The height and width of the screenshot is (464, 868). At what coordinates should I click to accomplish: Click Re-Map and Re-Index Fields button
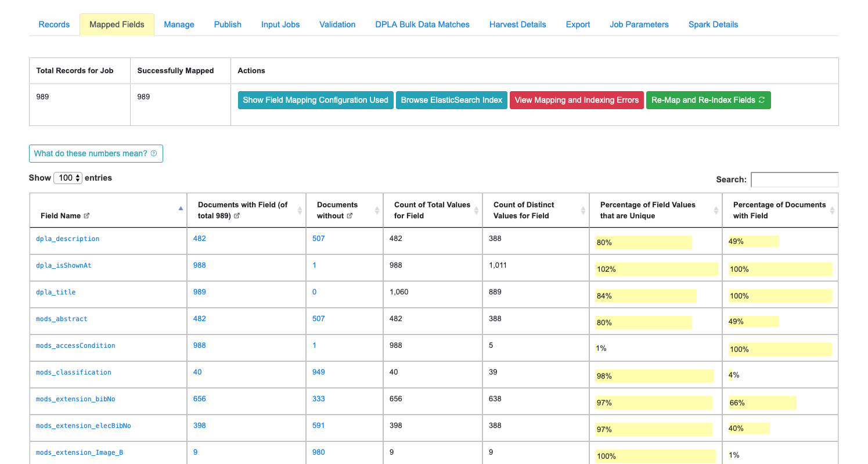click(708, 100)
